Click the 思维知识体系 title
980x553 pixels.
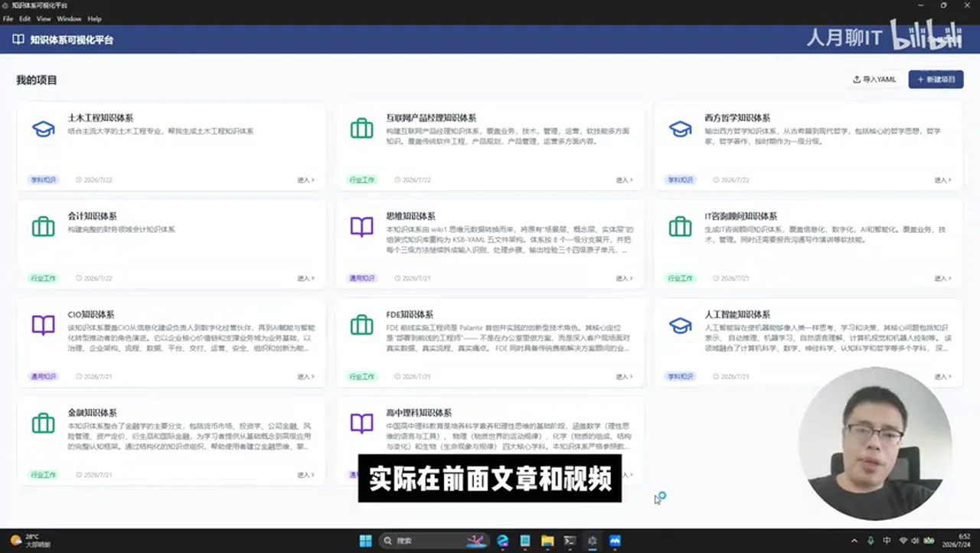click(410, 216)
